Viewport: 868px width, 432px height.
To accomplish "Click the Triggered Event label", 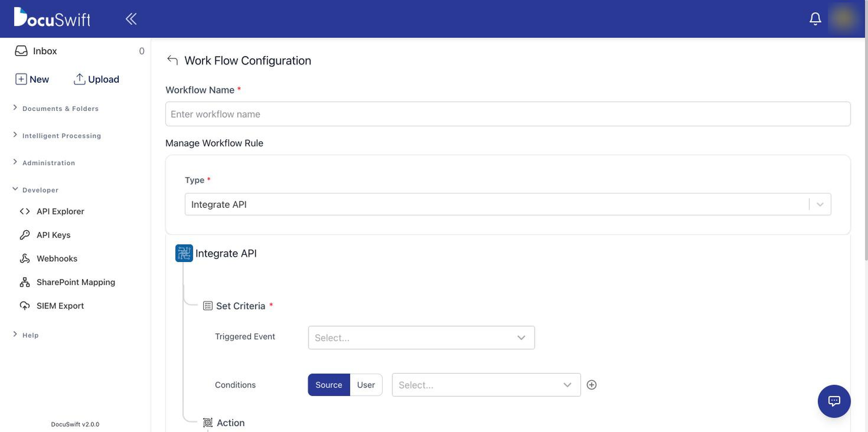I will 245,336.
